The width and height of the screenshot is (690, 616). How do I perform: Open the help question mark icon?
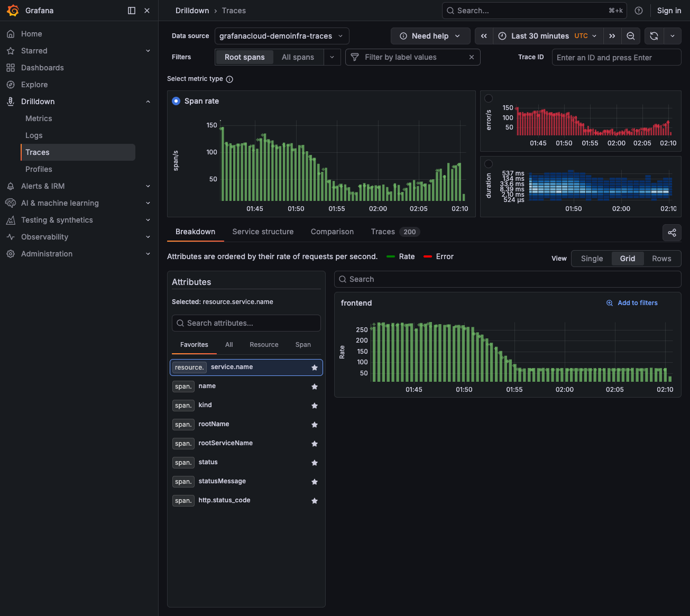[639, 11]
